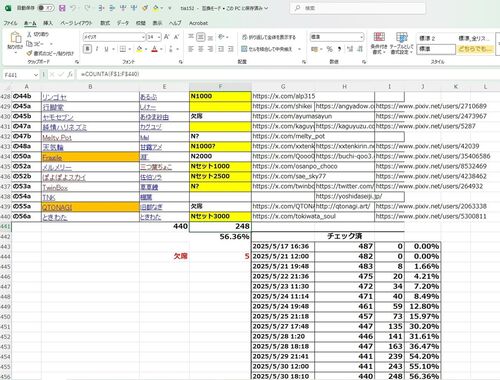Open the yoshidaseiji.jp link
Viewport: 500px width, 380px height.
(349, 196)
